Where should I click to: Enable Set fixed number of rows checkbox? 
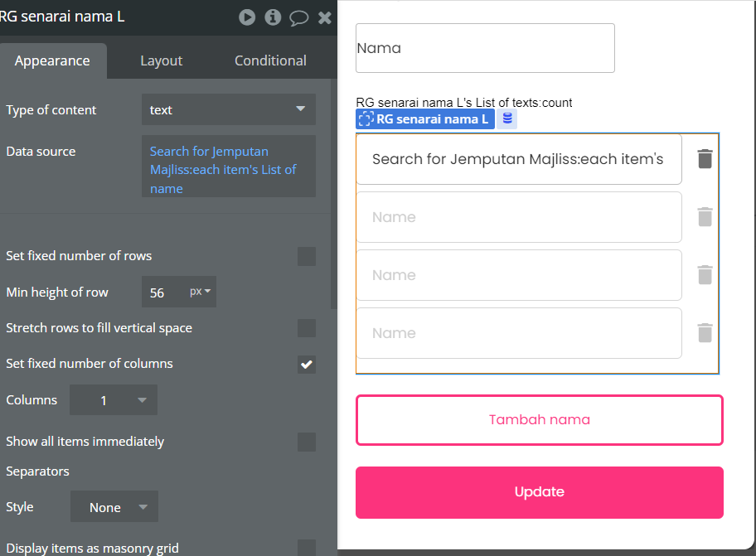307,256
